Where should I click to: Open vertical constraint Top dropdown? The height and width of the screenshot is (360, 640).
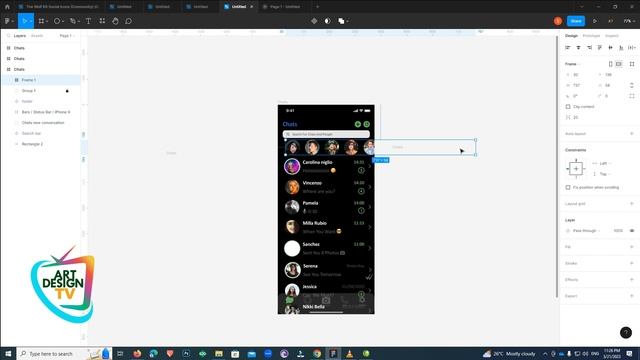[605, 174]
